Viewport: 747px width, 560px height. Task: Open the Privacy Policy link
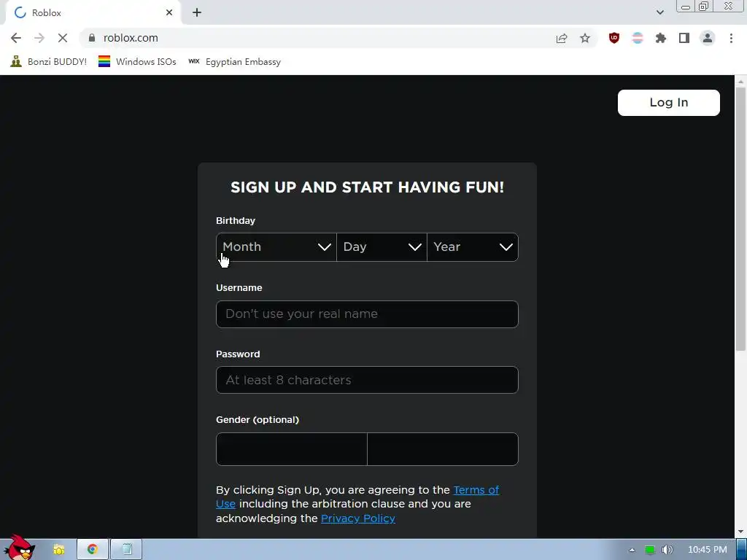point(357,518)
